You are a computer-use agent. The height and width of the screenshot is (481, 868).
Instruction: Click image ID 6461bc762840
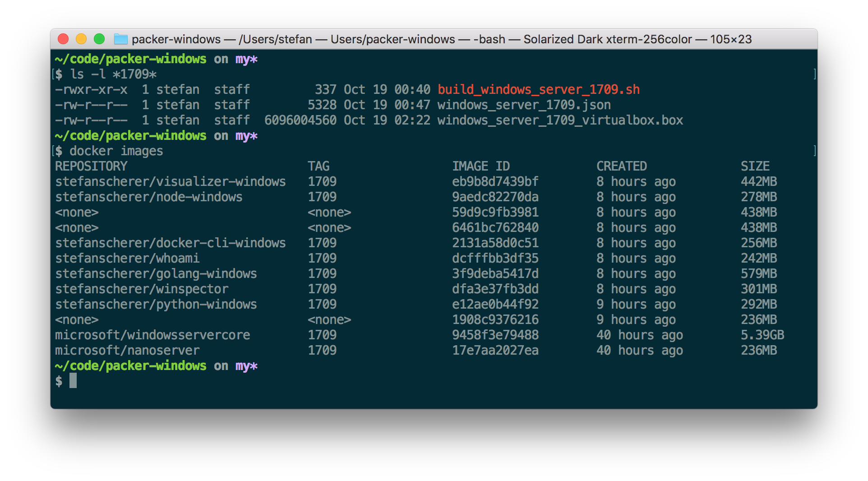[495, 228]
